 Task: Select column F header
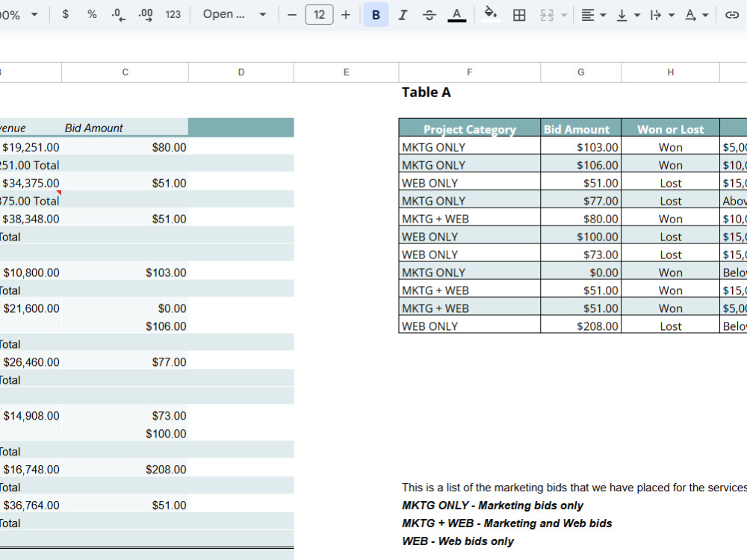click(x=469, y=72)
